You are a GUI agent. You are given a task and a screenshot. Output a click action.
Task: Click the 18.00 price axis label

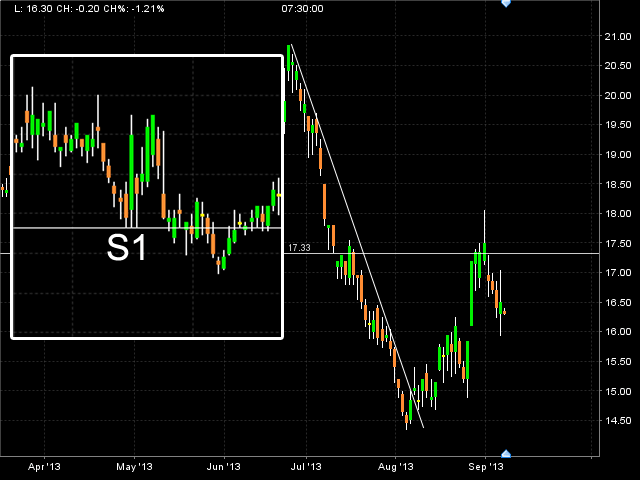618,214
